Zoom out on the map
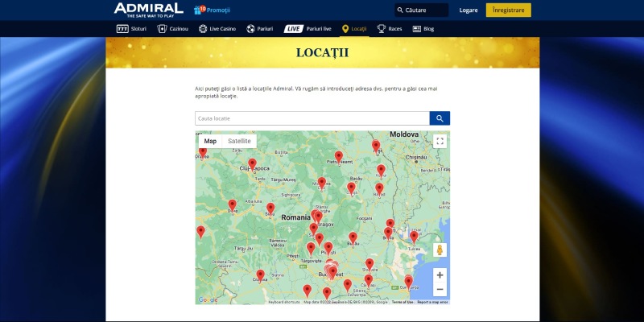This screenshot has width=644, height=322. coord(440,289)
